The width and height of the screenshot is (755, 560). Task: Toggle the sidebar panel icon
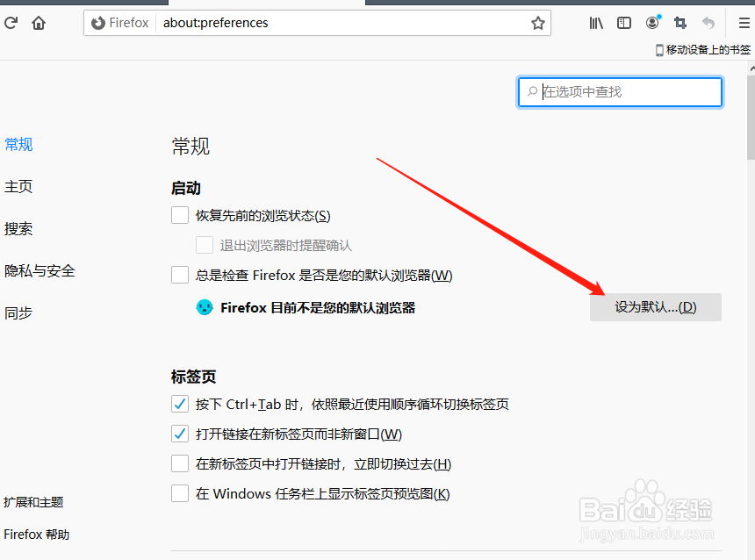click(624, 23)
